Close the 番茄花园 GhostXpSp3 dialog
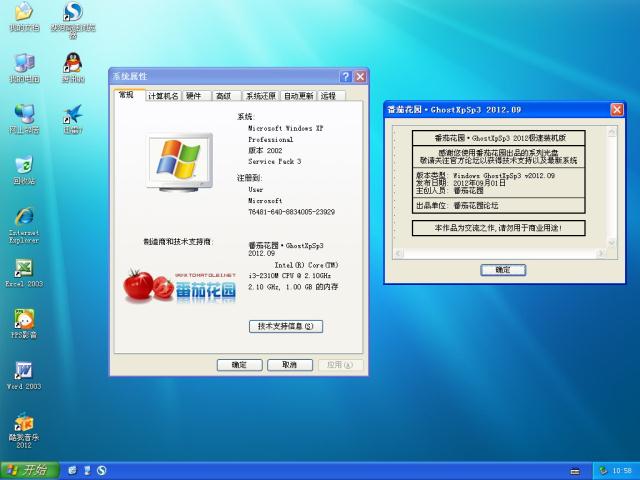 [617, 109]
